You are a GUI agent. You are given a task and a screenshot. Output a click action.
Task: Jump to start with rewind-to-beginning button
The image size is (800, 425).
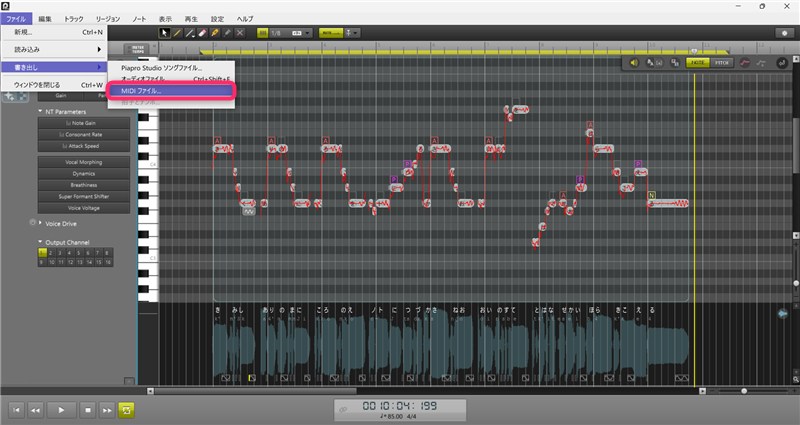coord(16,410)
